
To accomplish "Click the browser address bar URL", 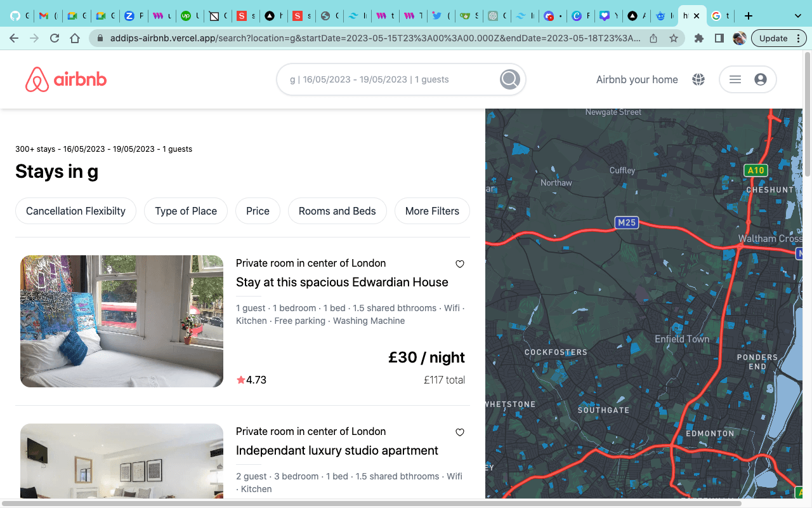I will 376,38.
